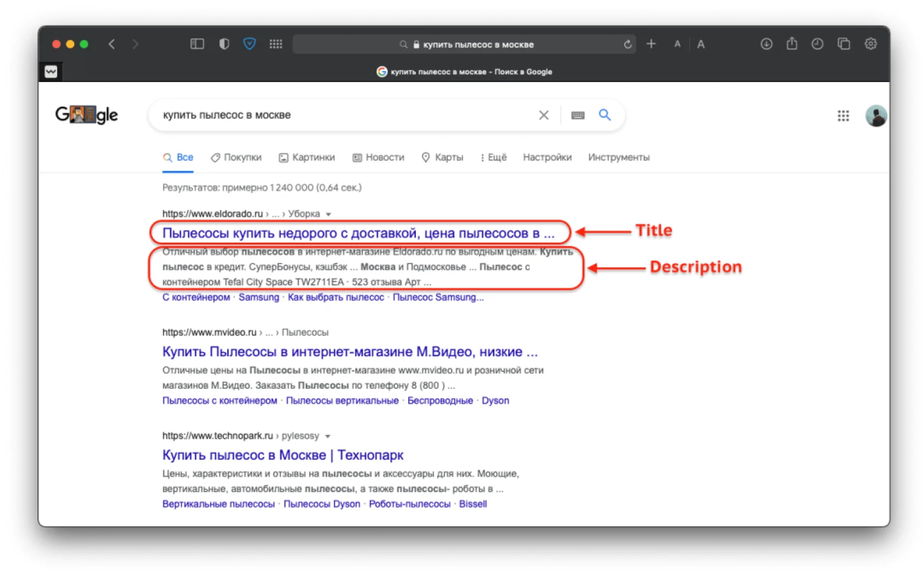Open the 'Вертикальные пылесосы' sitelink
This screenshot has width=924, height=577.
(x=218, y=504)
